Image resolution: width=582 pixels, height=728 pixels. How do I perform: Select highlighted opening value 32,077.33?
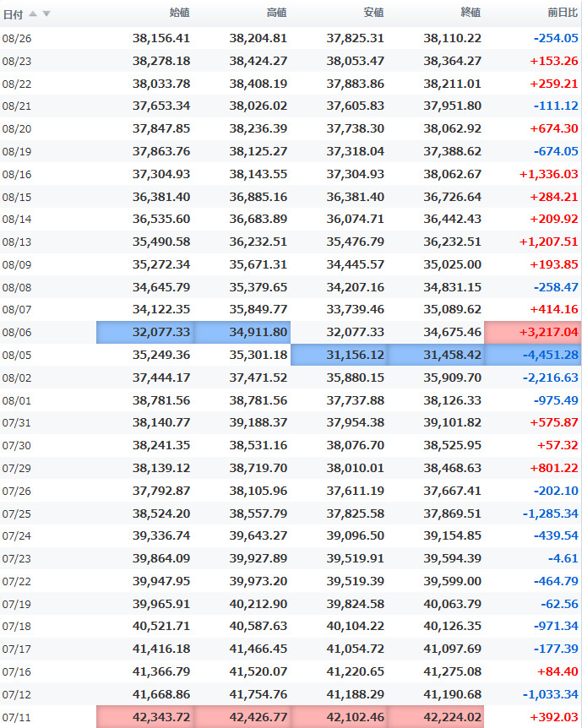(145, 333)
